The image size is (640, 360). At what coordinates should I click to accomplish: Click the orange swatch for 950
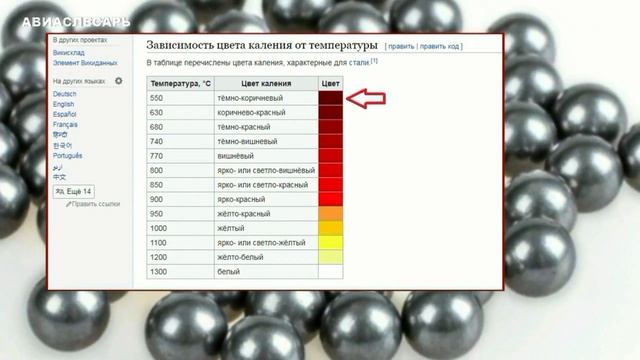(331, 214)
